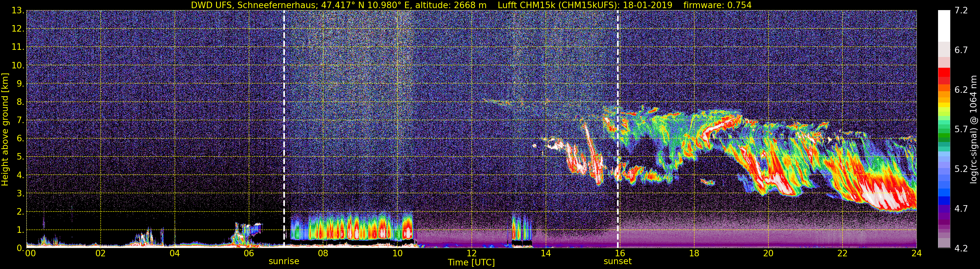Click the height axis tick '6.'
This screenshot has width=980, height=269.
[x=20, y=138]
